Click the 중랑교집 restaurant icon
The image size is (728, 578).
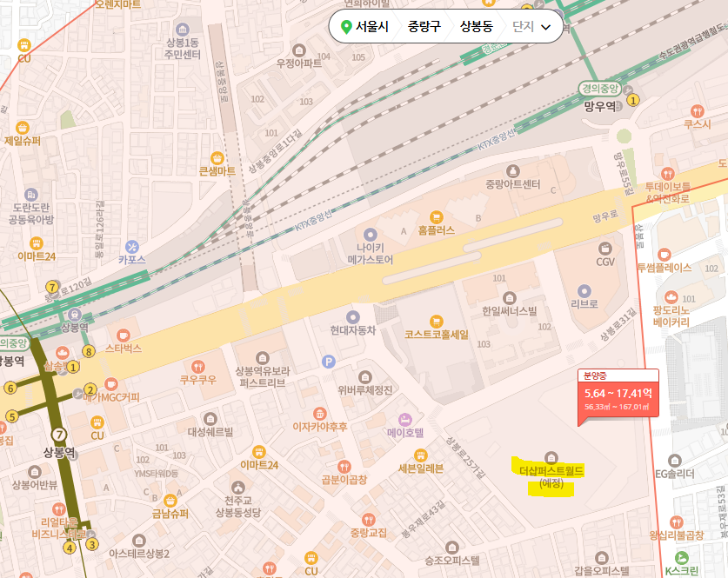click(x=369, y=519)
